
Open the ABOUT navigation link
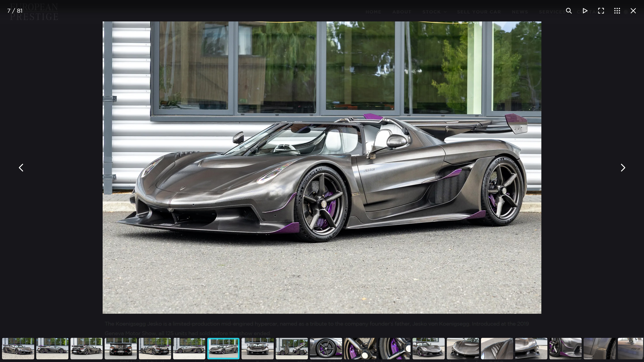(402, 12)
